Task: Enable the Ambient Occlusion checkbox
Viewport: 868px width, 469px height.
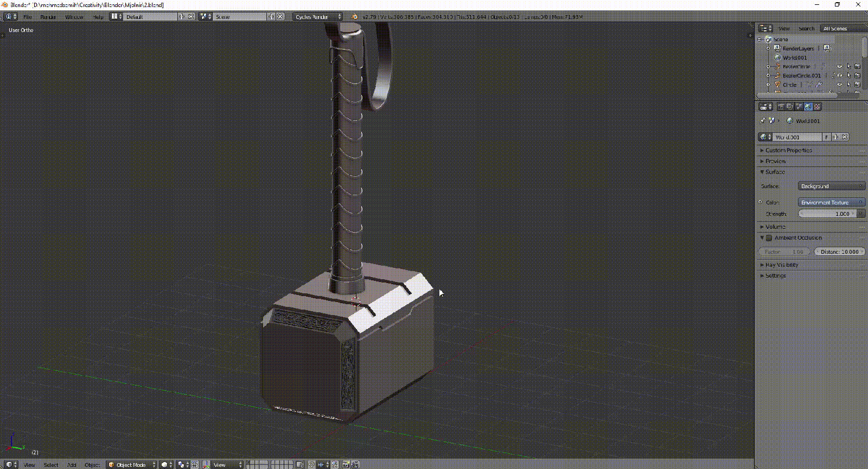Action: (769, 238)
